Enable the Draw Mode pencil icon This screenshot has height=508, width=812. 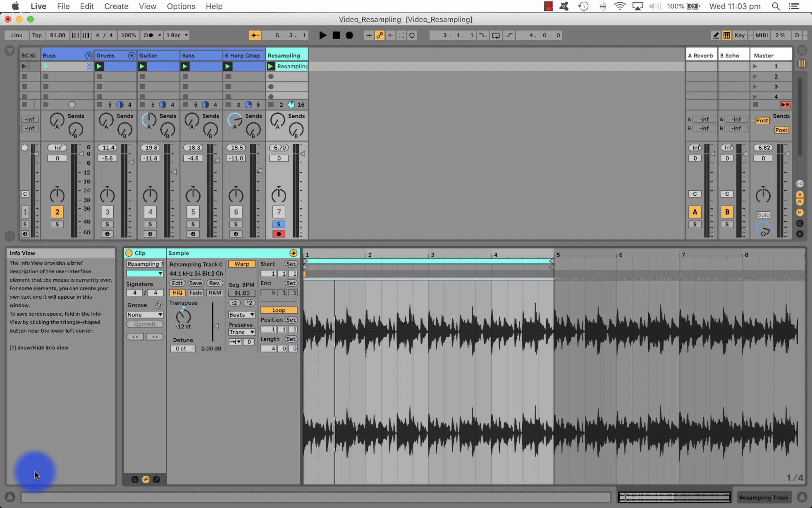(716, 35)
